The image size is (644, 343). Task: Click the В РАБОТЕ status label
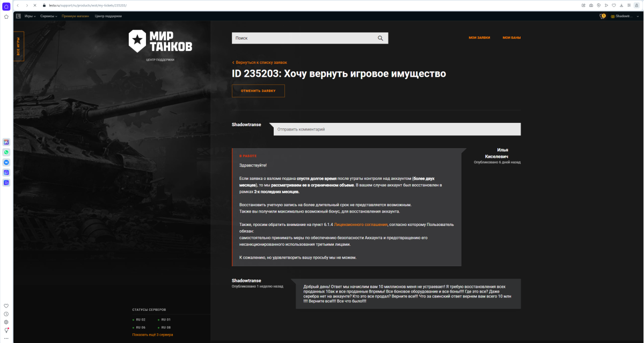coord(248,156)
